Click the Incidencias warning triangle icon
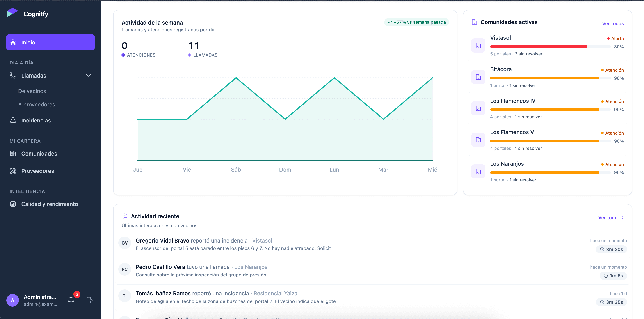644x319 pixels. coord(13,121)
